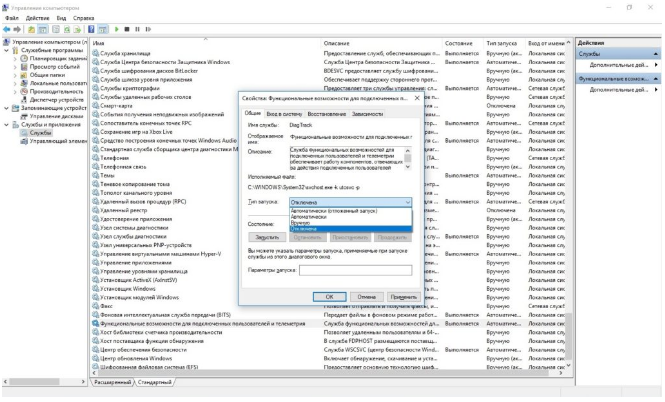Open Управление дисками in the tree

pos(56,116)
